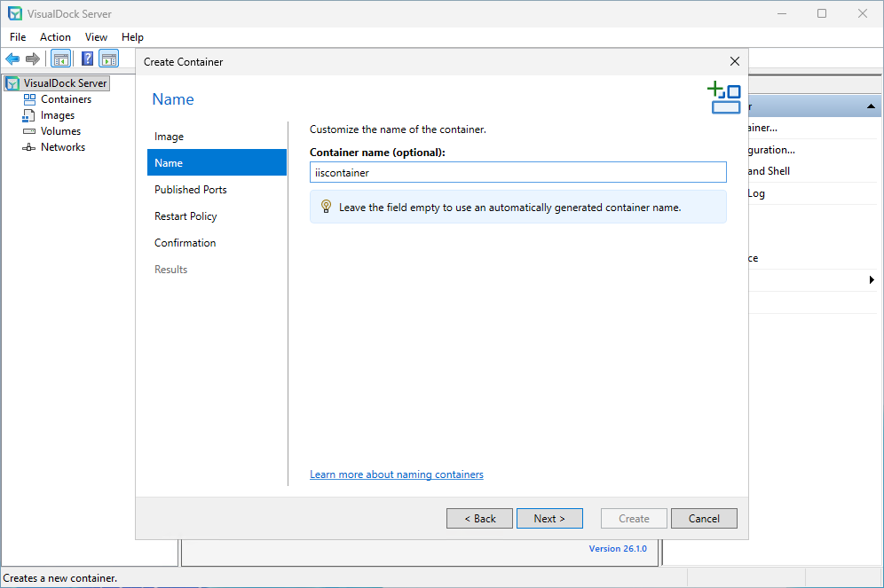Click the Cancel button

[704, 518]
